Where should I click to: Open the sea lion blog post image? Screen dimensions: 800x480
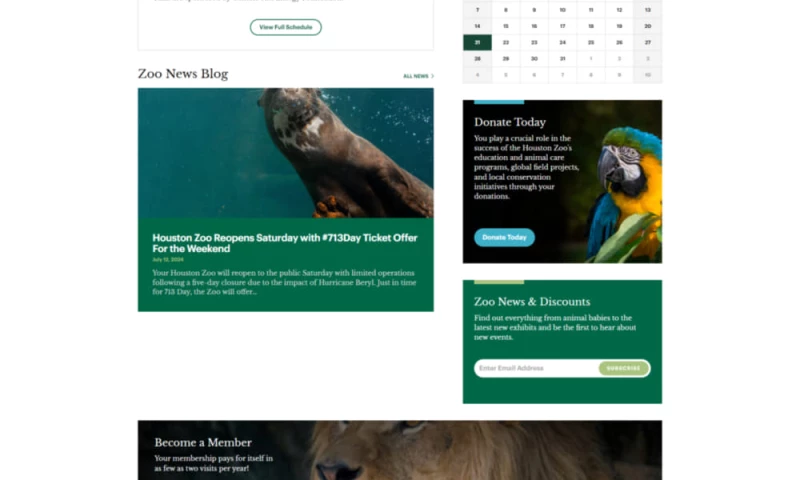coord(285,153)
